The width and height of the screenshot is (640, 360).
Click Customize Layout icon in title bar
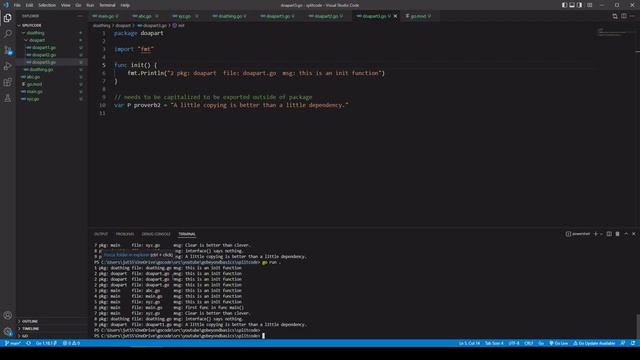tap(589, 5)
